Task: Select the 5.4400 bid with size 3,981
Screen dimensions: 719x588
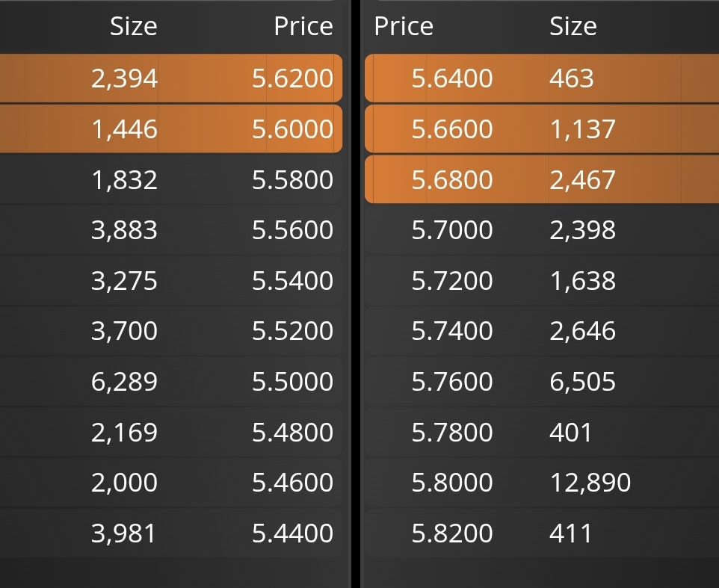Action: (171, 533)
